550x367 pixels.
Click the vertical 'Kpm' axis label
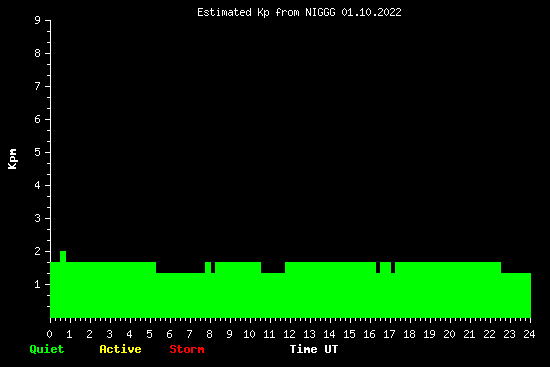13,159
